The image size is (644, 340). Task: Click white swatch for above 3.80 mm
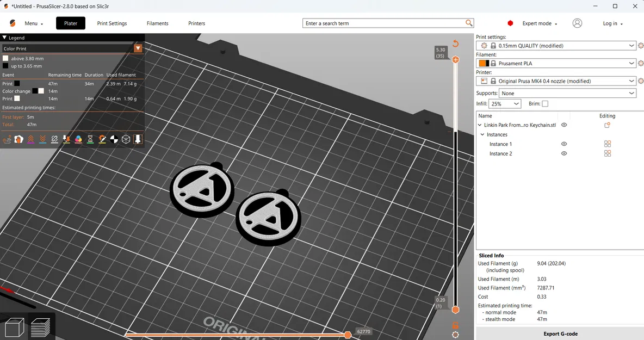pos(5,58)
